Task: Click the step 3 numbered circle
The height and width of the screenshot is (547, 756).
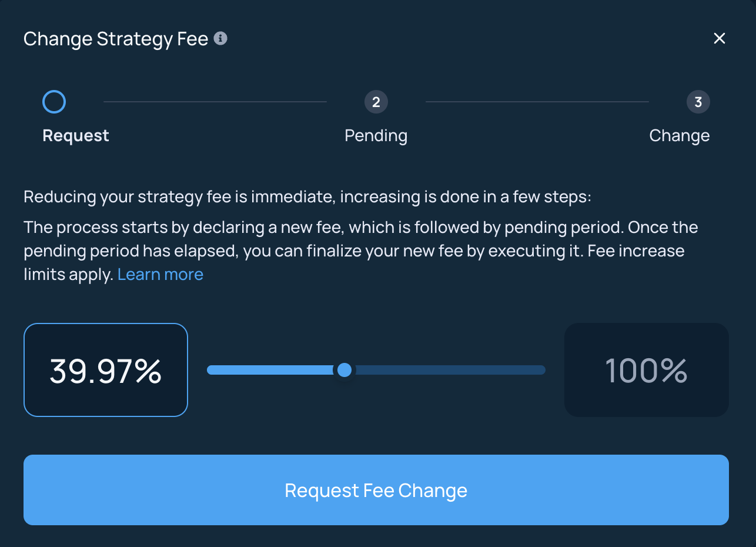Action: [698, 102]
